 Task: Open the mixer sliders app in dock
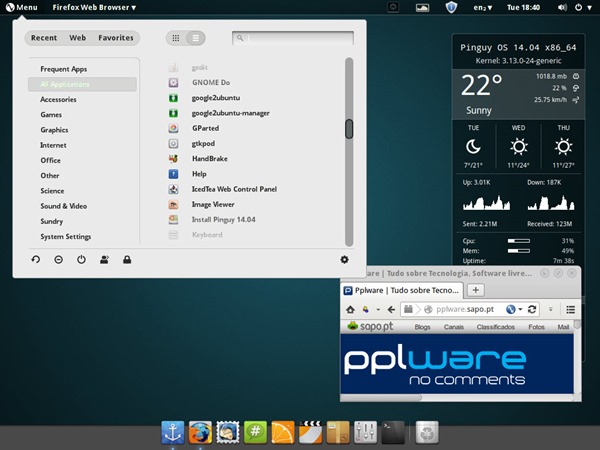coord(365,432)
